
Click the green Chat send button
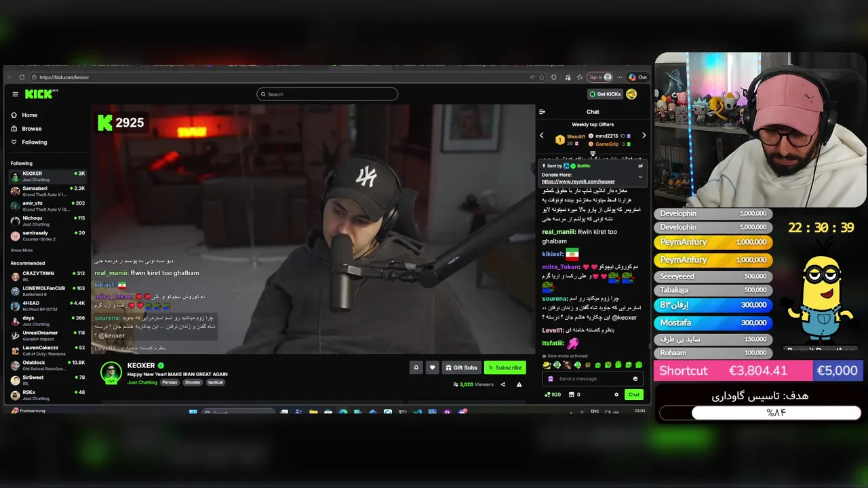point(633,394)
